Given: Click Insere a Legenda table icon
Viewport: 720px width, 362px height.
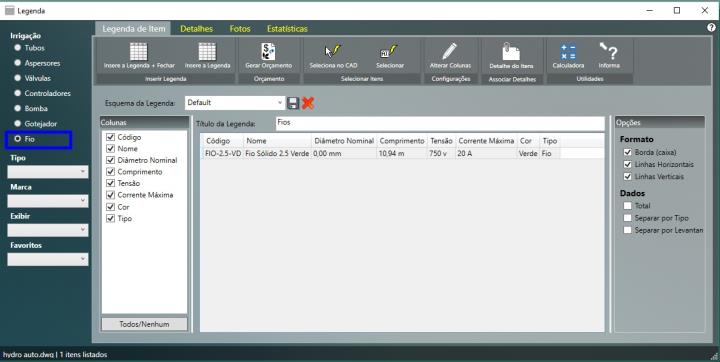Looking at the screenshot, I should [x=207, y=51].
